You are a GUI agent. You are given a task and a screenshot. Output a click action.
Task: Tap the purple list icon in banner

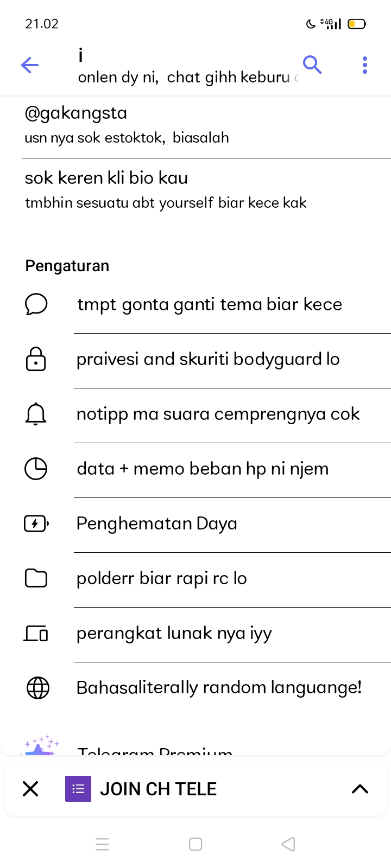tap(78, 789)
